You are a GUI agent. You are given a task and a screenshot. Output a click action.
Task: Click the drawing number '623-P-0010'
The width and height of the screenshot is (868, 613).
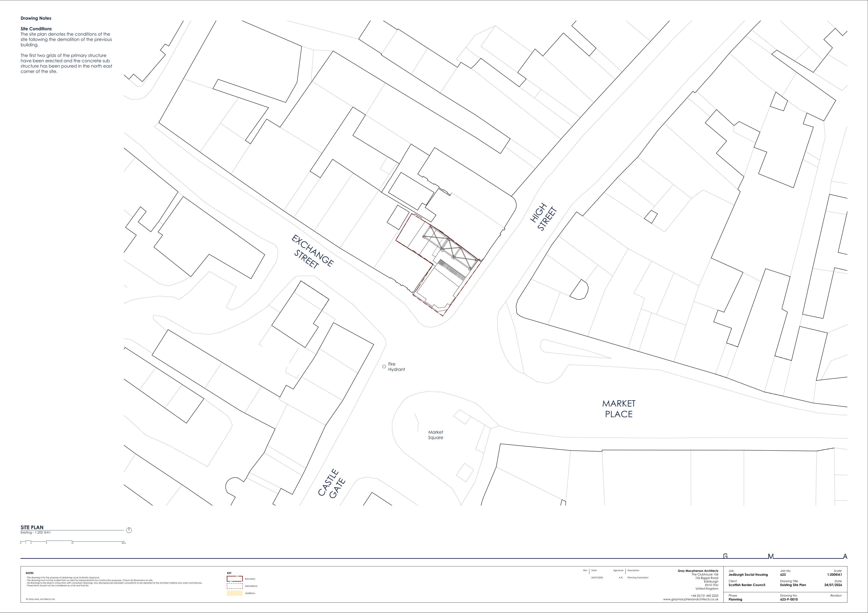789,599
